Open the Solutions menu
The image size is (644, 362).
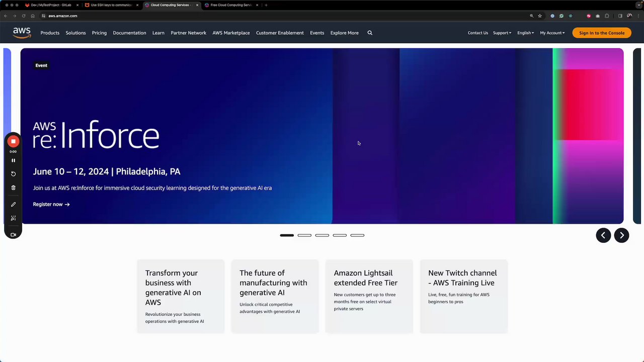pyautogui.click(x=75, y=33)
